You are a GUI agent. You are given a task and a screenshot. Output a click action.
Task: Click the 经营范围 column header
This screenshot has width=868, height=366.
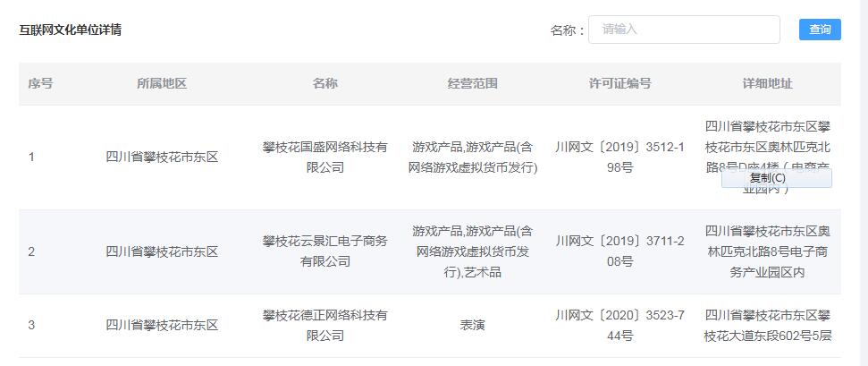(472, 84)
